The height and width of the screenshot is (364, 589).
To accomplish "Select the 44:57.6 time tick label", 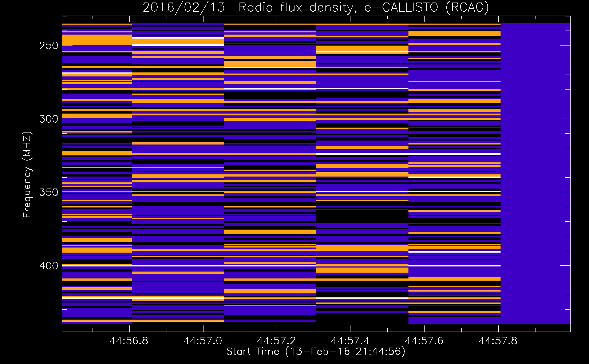I will tap(424, 341).
